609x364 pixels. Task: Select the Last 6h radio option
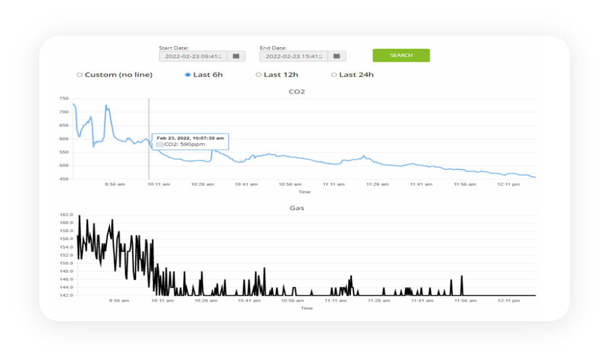pos(188,75)
